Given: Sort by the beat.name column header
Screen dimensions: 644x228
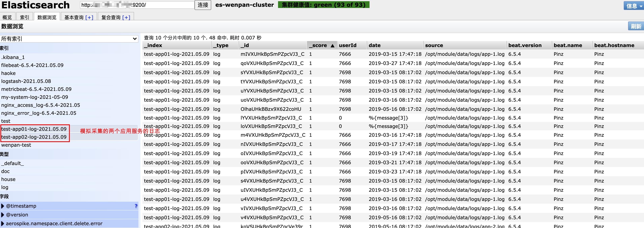Looking at the screenshot, I should (572, 45).
